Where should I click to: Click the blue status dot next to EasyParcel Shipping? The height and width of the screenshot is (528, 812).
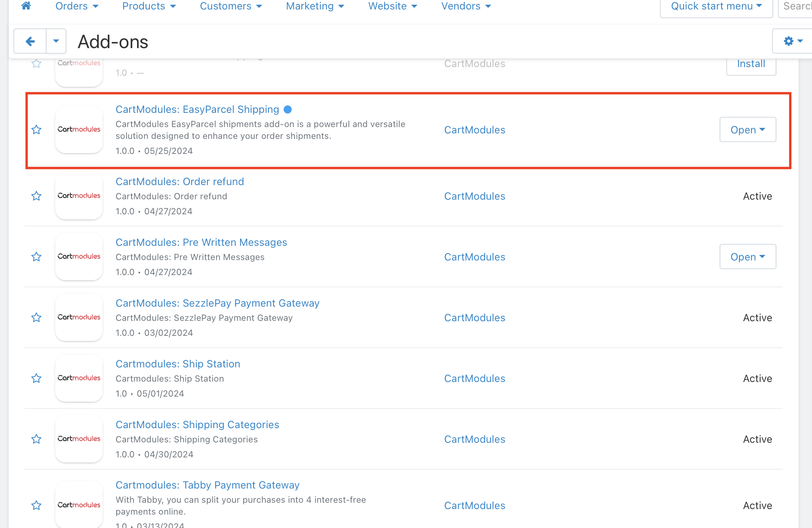[x=288, y=109]
